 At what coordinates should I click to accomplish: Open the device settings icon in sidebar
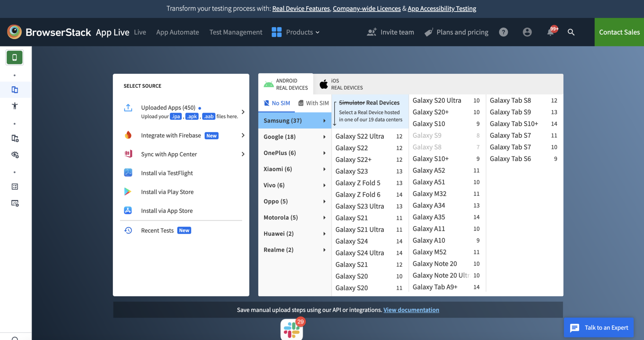coord(15,138)
